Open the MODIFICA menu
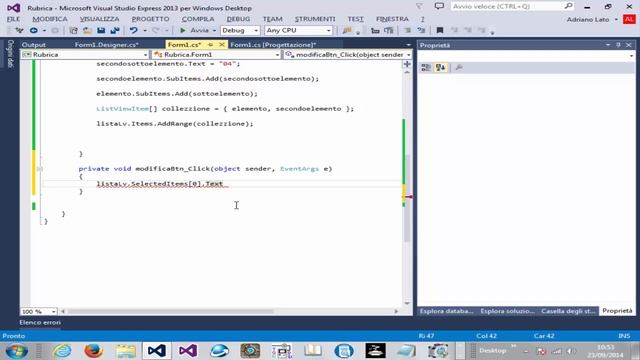640x360 pixels. point(50,19)
